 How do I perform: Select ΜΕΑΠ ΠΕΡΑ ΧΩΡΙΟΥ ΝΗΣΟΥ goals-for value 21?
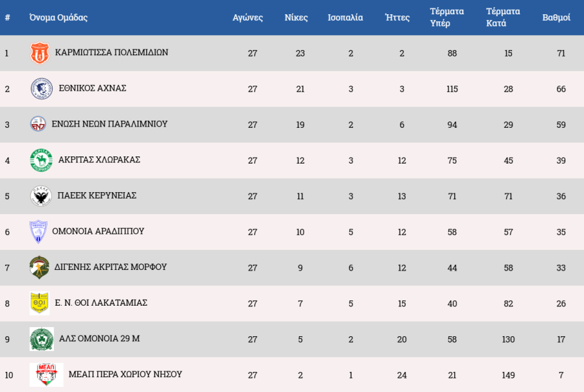tap(452, 375)
